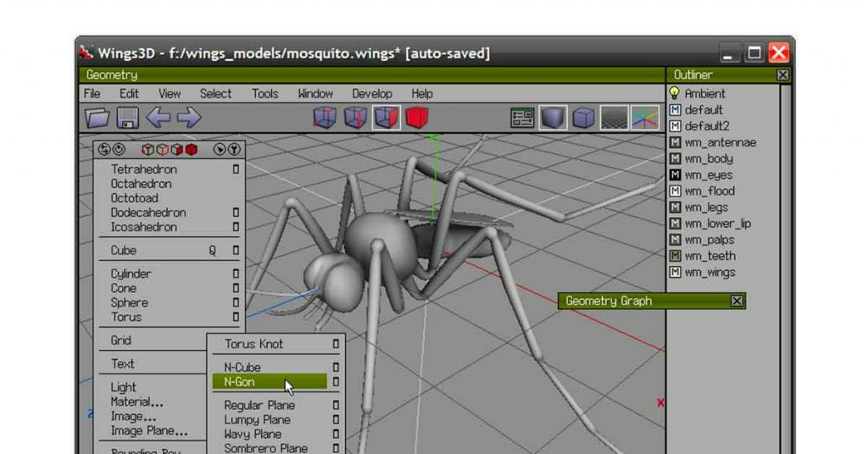Click the context menu history back icon
The width and height of the screenshot is (868, 454).
click(103, 149)
